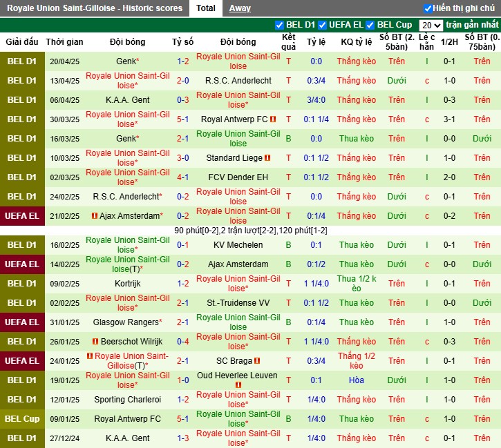Open Genk team link dated 20/04/25
This screenshot has width=501, height=448.
[126, 61]
